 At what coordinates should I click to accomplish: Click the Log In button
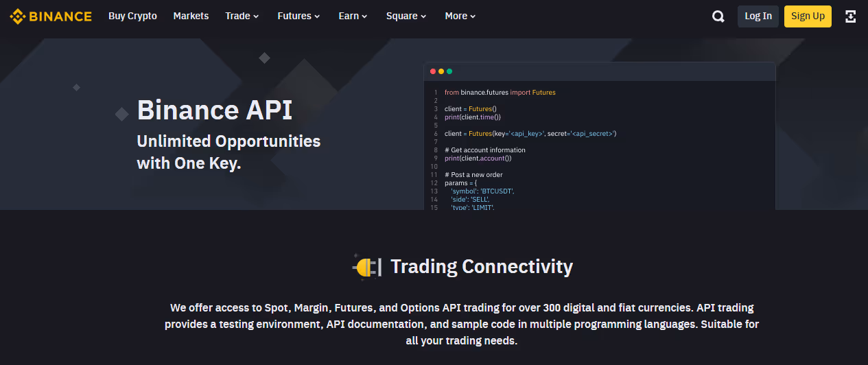(758, 16)
